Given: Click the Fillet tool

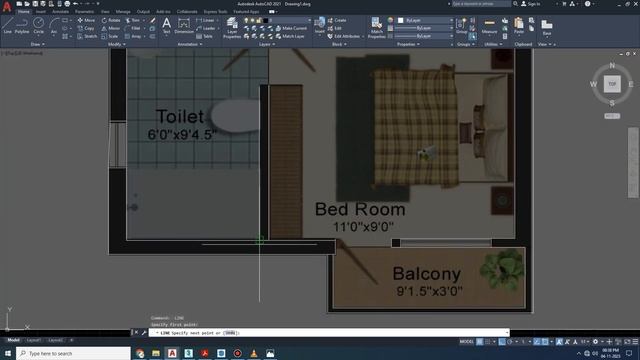Looking at the screenshot, I should (133, 28).
